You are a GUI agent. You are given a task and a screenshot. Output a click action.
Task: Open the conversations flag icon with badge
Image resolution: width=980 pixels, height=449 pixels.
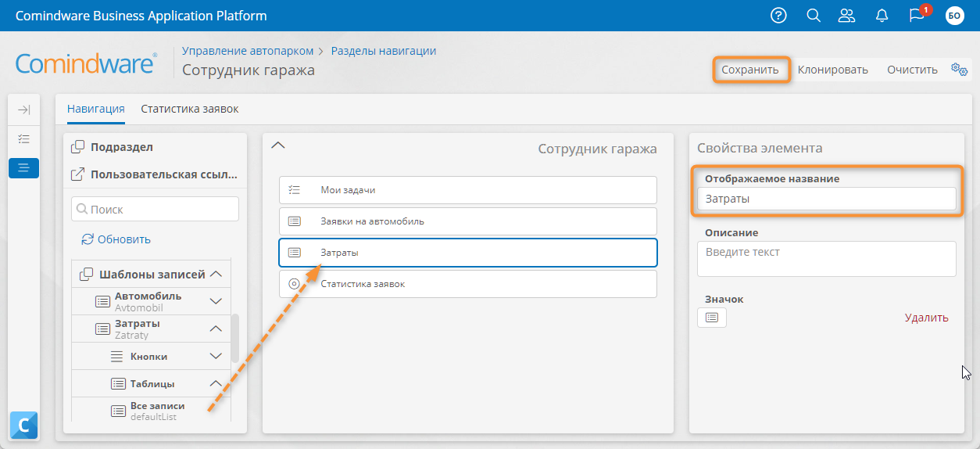[918, 15]
